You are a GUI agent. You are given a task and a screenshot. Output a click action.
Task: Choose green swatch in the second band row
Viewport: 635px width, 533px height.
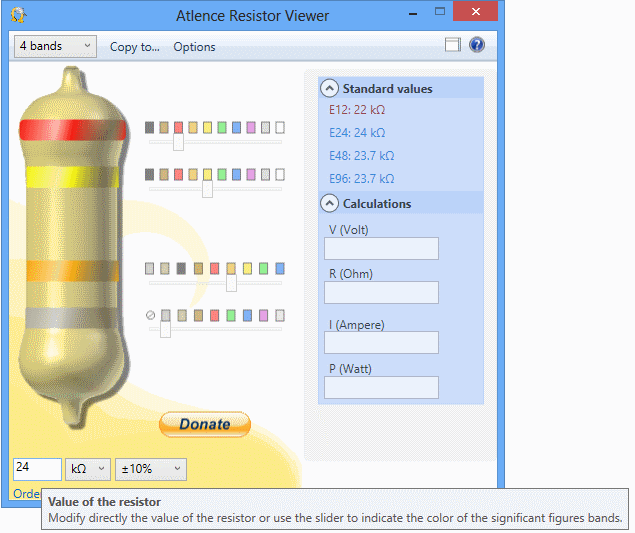click(222, 175)
